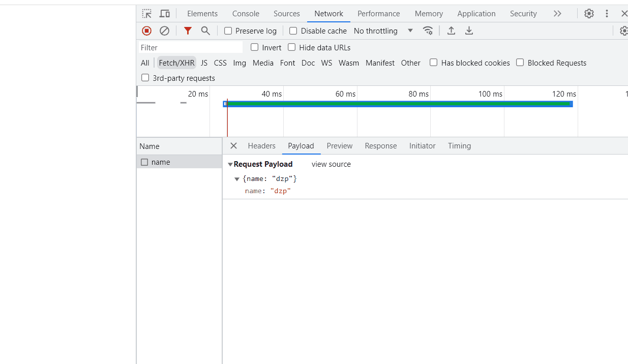This screenshot has height=364, width=628.
Task: Enable Disable cache checkbox
Action: 293,31
